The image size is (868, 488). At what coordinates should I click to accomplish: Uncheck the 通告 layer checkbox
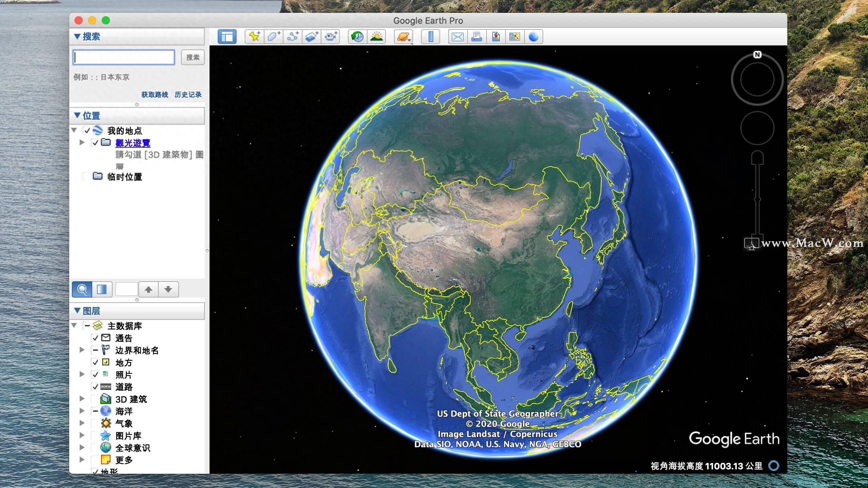coord(95,338)
